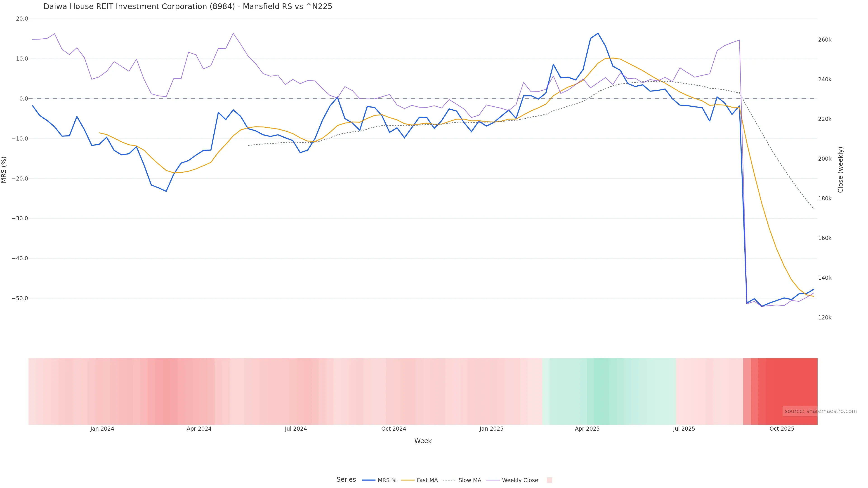Click the "Close (weekly)" right axis title
Screen dimensions: 868x488
(x=840, y=170)
